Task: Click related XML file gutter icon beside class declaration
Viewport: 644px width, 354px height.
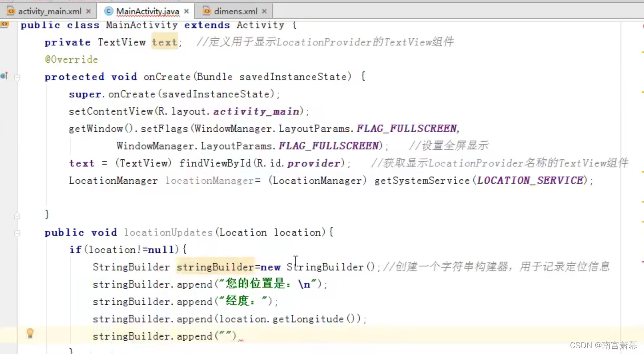Action: [x=4, y=25]
